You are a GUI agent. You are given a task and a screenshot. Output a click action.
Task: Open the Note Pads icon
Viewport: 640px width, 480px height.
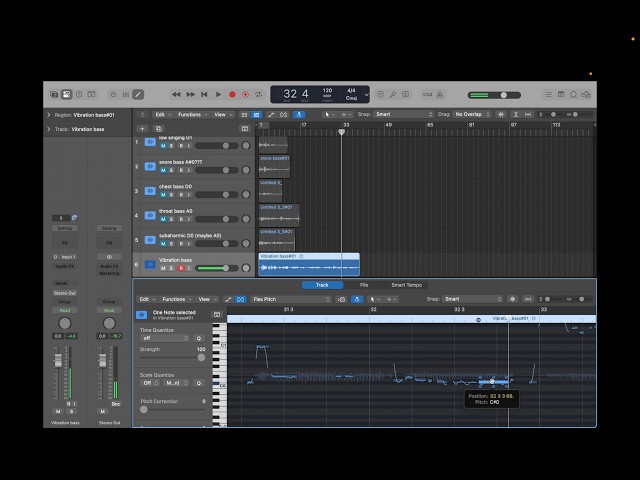tap(561, 94)
